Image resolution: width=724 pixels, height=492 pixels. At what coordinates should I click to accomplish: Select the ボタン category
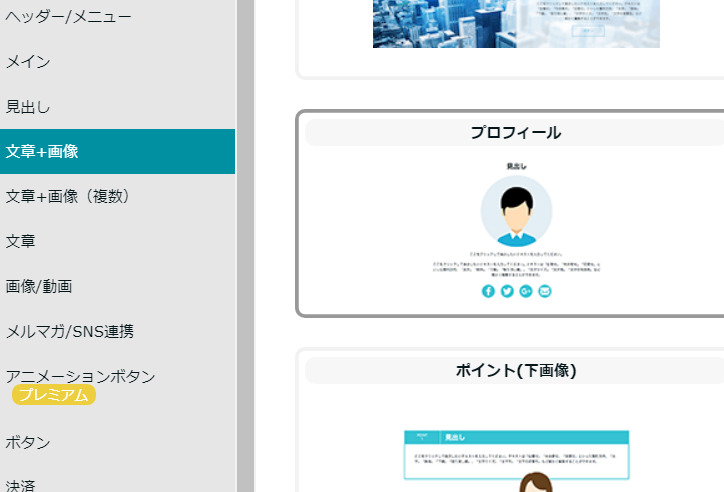[28, 442]
